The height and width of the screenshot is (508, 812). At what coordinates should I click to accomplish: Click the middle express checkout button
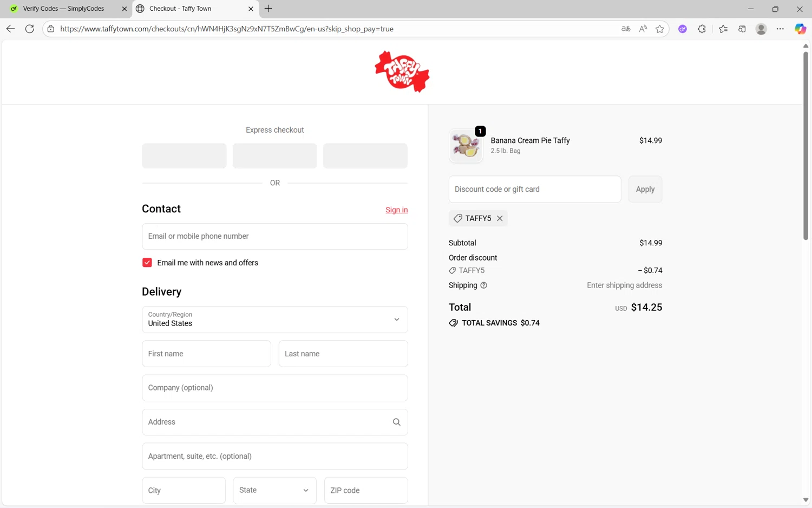(275, 156)
